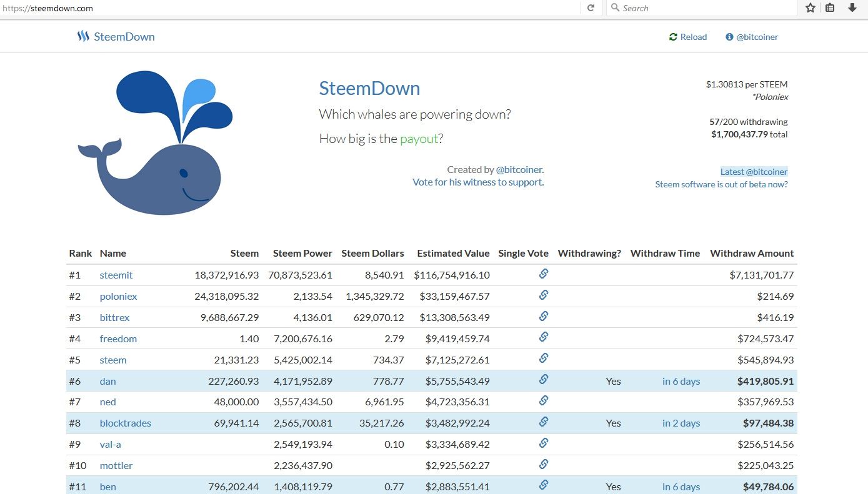Open single vote link icon for steem
The width and height of the screenshot is (868, 494).
[544, 358]
